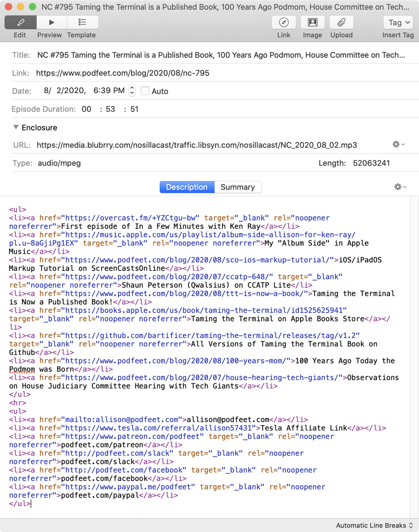Open the Preview play icon

(51, 22)
